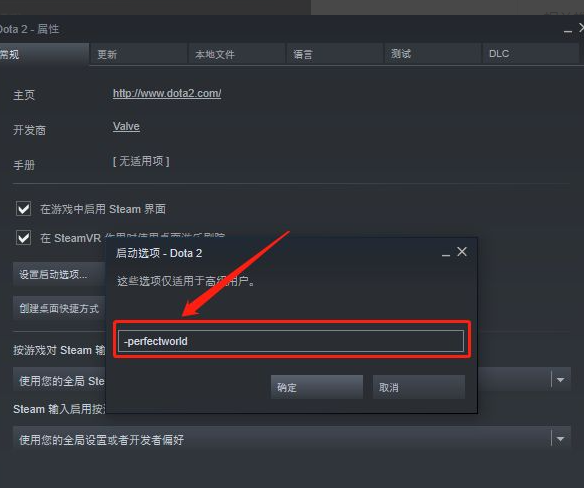The width and height of the screenshot is (584, 488).
Task: Close the 启动选项 - Dota 2 dialog
Action: click(x=462, y=252)
